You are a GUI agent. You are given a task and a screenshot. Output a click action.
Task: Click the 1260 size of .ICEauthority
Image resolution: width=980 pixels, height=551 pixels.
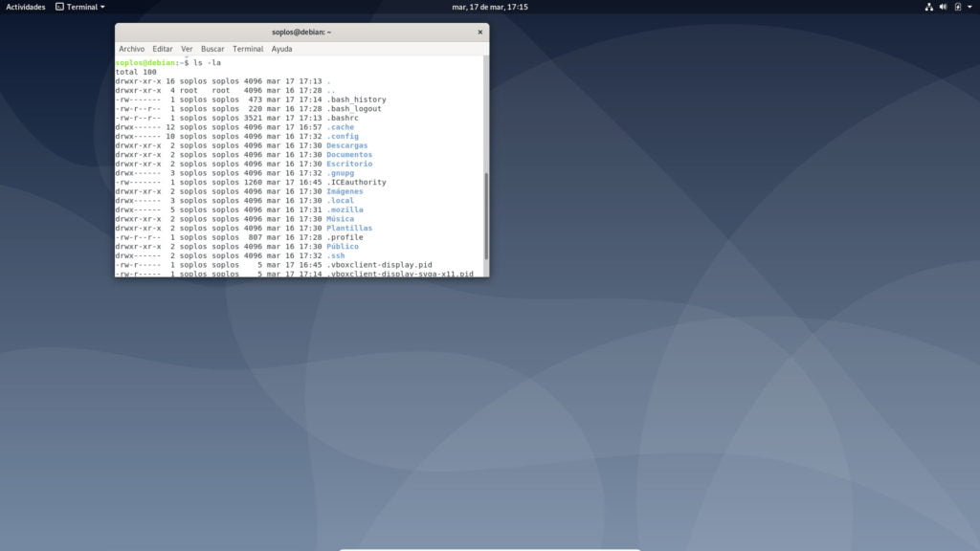253,183
